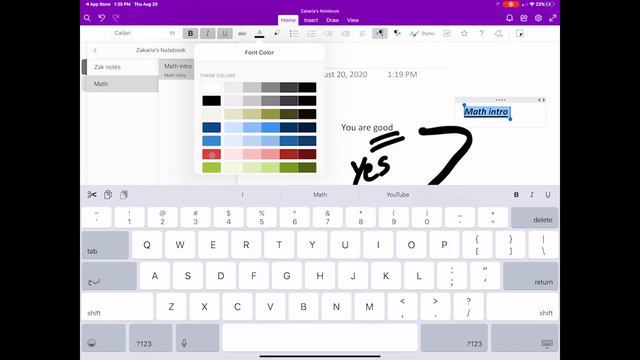Click the 'You are good' text
Screen dimensions: 640x360
(x=367, y=127)
